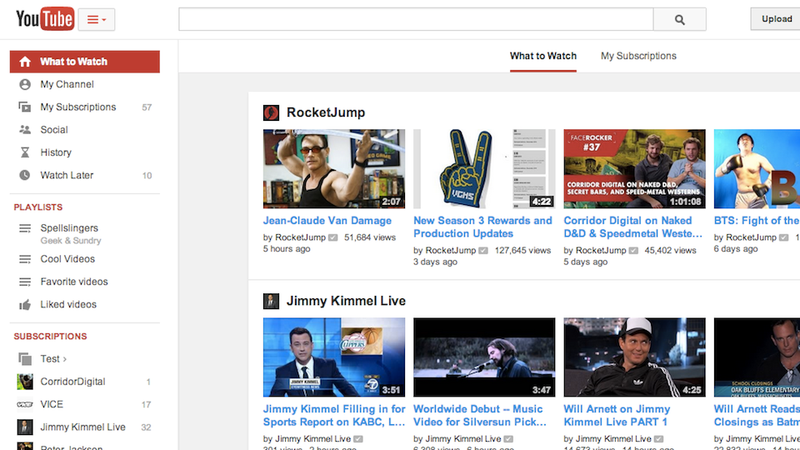Play Jimmy Kimmel Sports Report thumbnail
The width and height of the screenshot is (800, 450).
[334, 357]
